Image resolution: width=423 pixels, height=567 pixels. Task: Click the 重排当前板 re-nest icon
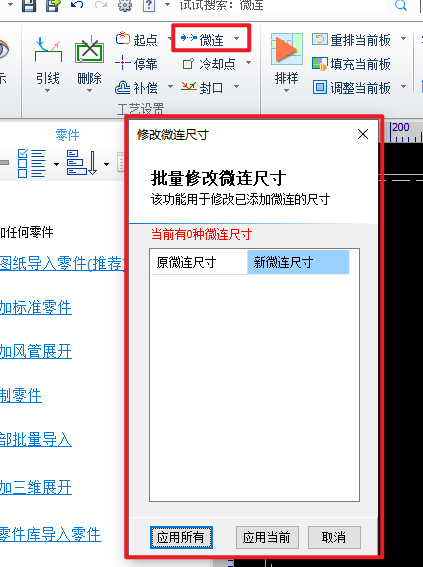tap(320, 39)
